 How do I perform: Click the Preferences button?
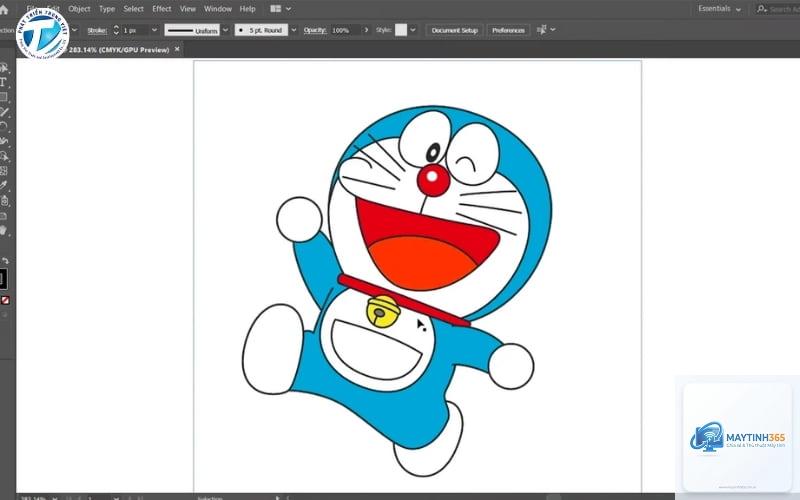tap(508, 30)
